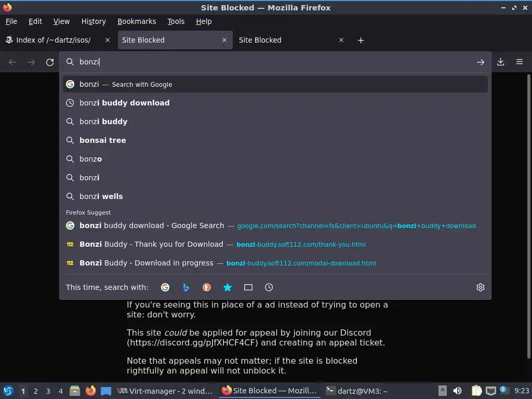This screenshot has width=532, height=399.
Task: Search this time with DuckDuckGo icon
Action: tap(207, 287)
